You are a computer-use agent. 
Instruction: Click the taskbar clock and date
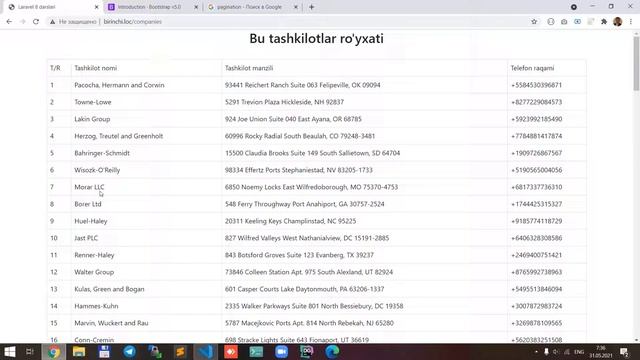coord(601,352)
